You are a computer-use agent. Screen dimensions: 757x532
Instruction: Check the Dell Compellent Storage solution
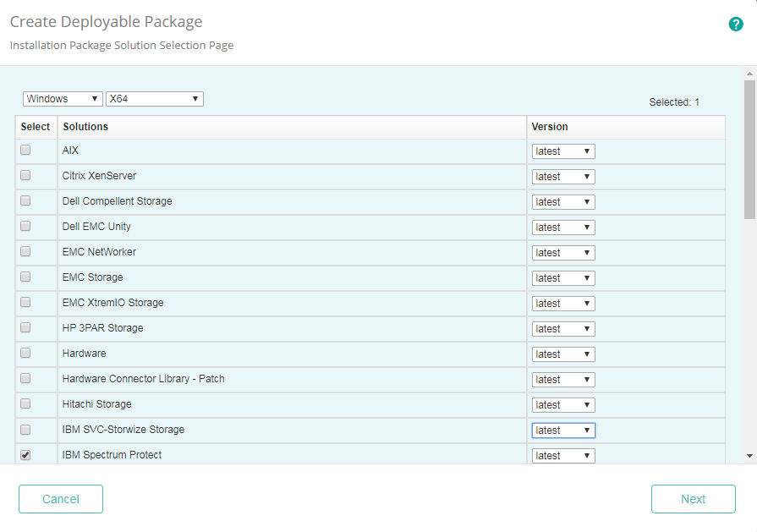coord(25,201)
